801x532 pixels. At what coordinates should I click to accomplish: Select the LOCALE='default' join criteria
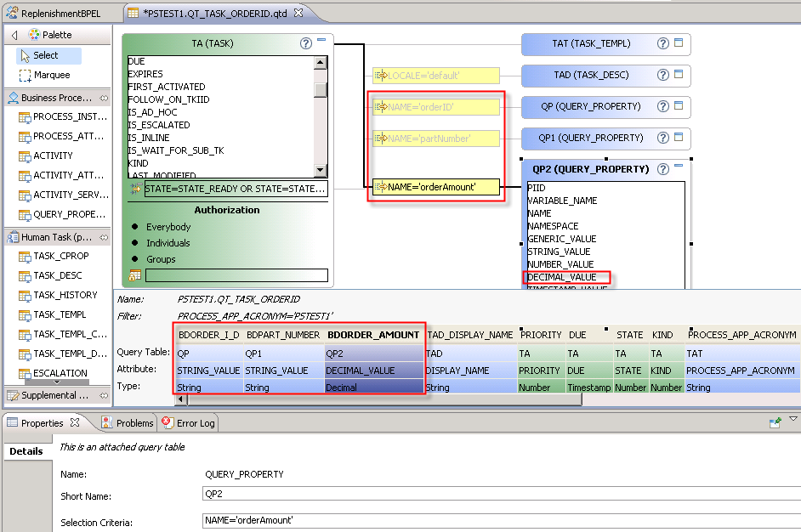click(435, 76)
